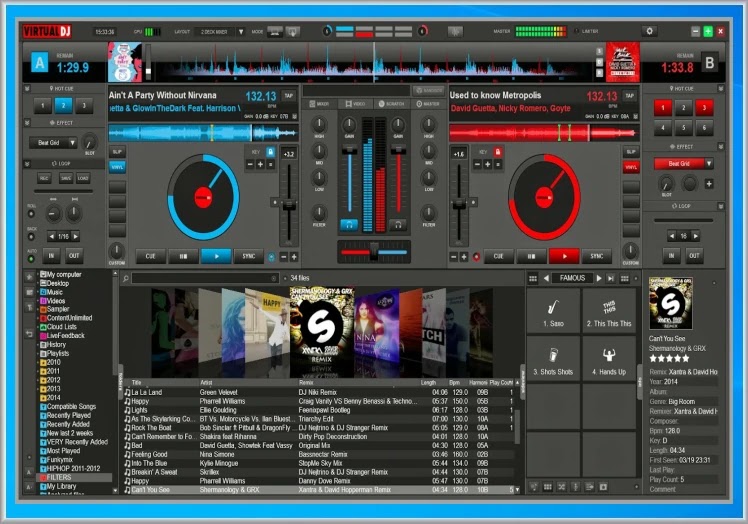Click the CUE button on deck B
The height and width of the screenshot is (524, 748).
tap(499, 256)
